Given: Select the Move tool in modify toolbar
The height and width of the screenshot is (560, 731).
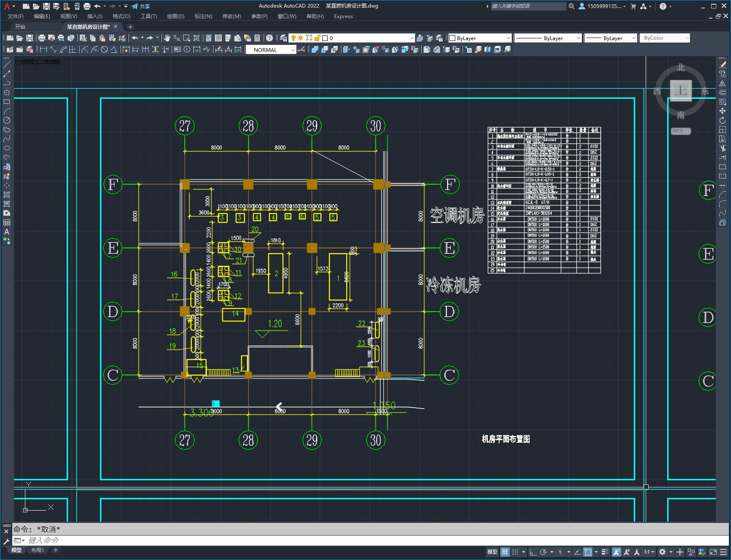Looking at the screenshot, I should (723, 111).
